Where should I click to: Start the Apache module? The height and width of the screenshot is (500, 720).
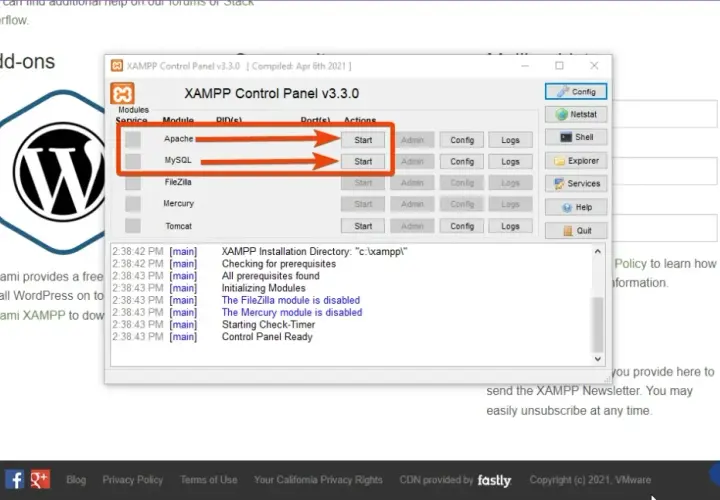click(363, 140)
